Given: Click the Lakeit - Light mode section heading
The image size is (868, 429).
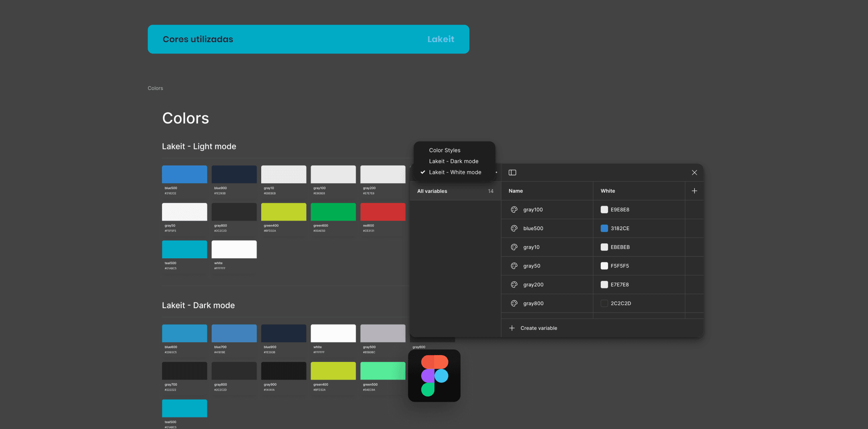Looking at the screenshot, I should click(x=199, y=147).
